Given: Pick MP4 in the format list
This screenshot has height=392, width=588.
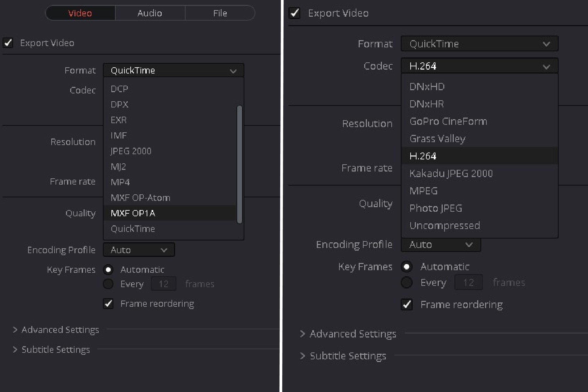Looking at the screenshot, I should coord(120,182).
